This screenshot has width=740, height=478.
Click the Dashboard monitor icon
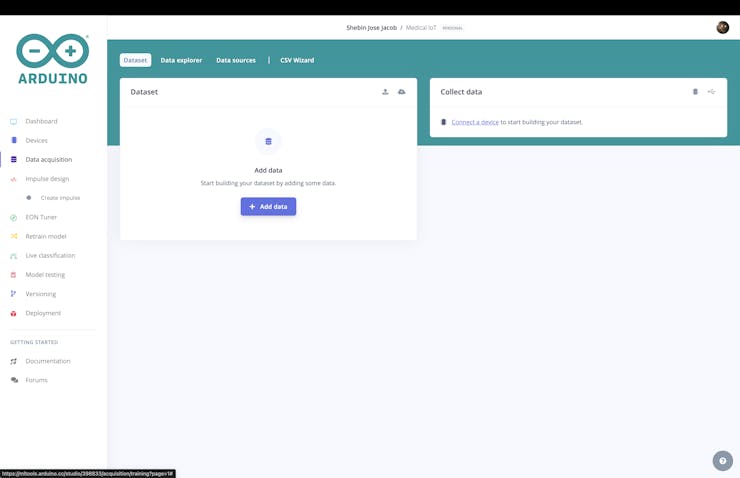pyautogui.click(x=14, y=121)
